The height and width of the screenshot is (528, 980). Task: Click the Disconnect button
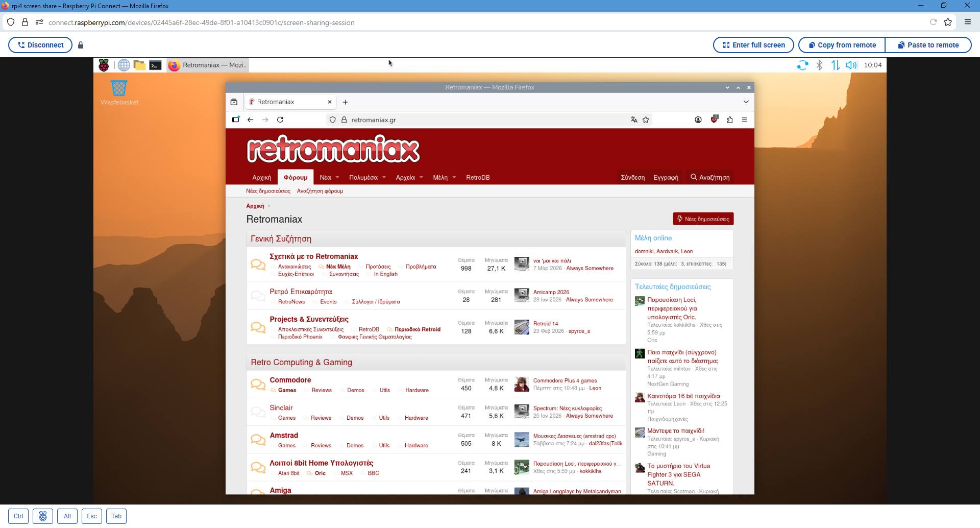click(40, 45)
